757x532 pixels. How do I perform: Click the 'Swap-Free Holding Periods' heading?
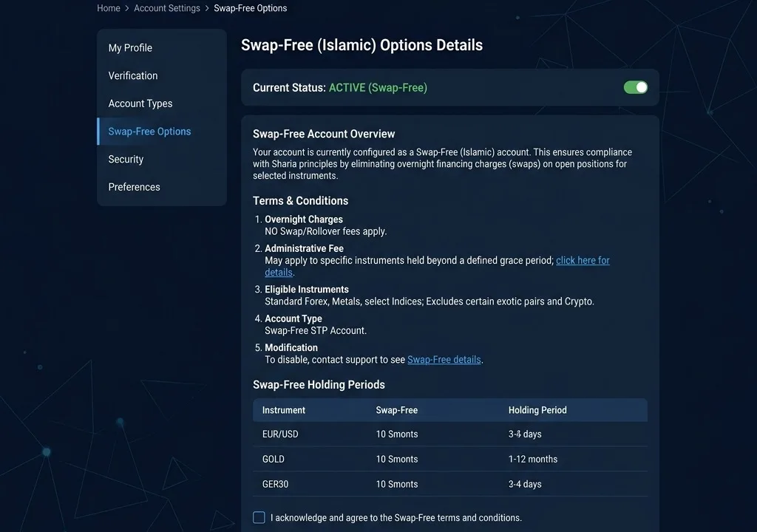pyautogui.click(x=319, y=385)
